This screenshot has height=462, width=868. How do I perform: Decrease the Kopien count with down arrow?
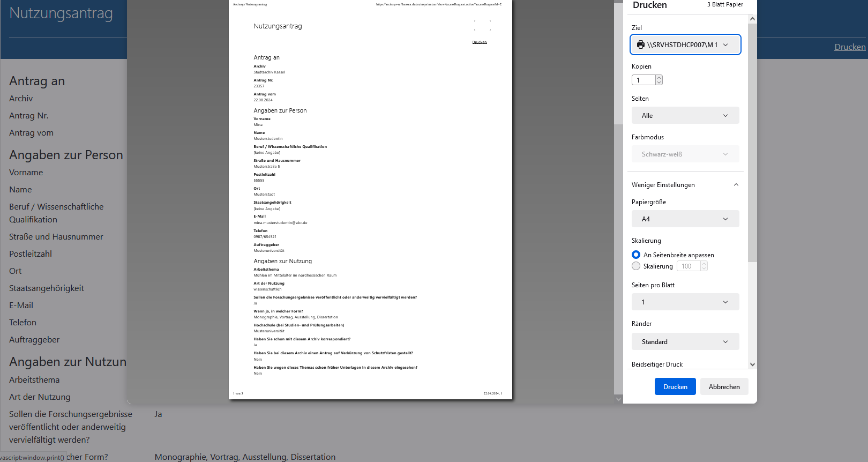click(x=659, y=83)
